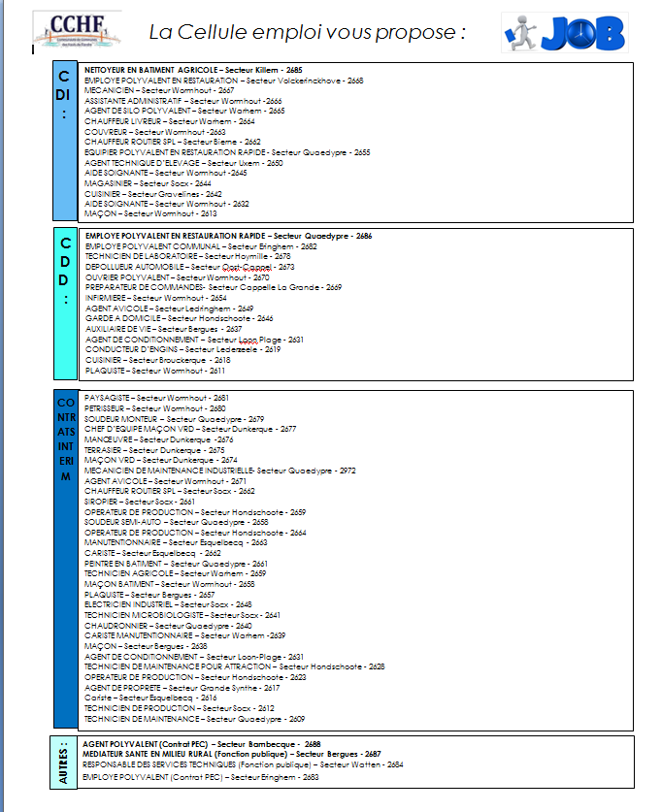
Task: Click 'AGENT AVICOLE' Ledringhem offer
Action: coord(170,309)
